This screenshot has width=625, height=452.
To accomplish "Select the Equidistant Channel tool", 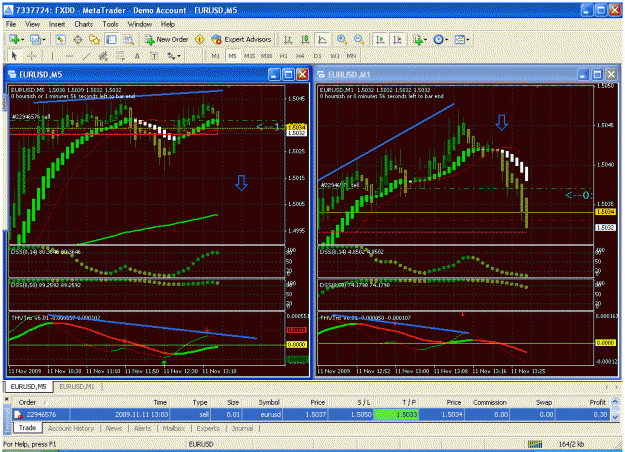I will pos(103,56).
